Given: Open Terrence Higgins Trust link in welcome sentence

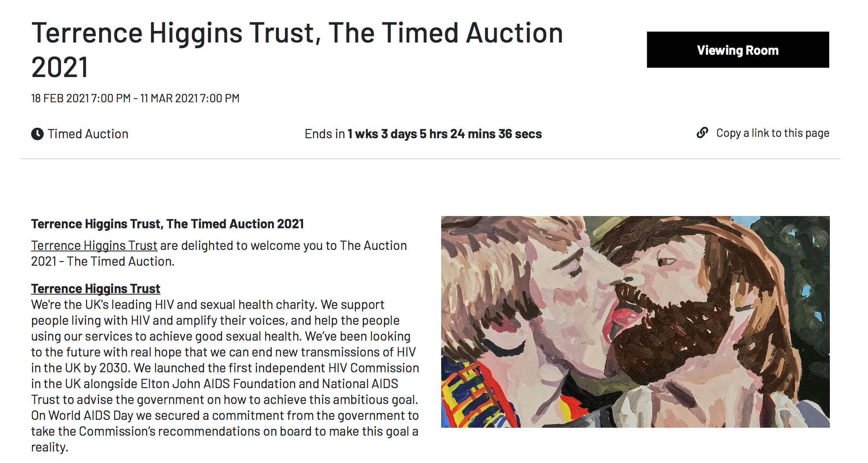Looking at the screenshot, I should click(94, 246).
